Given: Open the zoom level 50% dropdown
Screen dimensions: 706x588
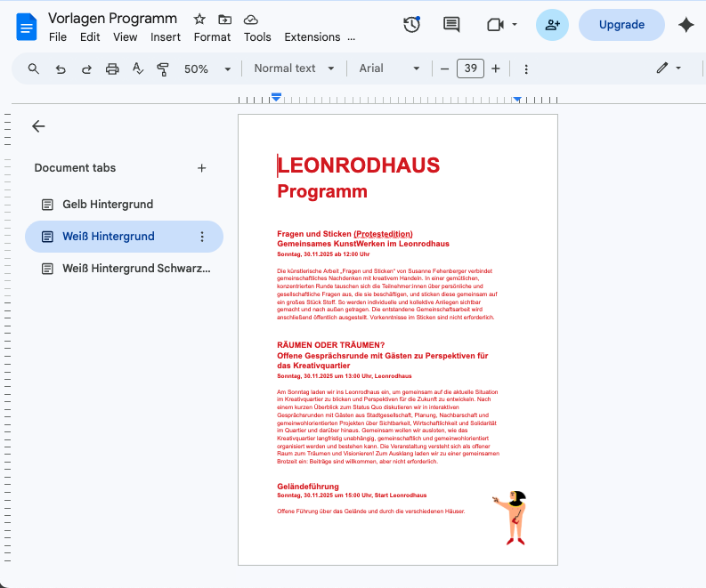Looking at the screenshot, I should coord(207,68).
